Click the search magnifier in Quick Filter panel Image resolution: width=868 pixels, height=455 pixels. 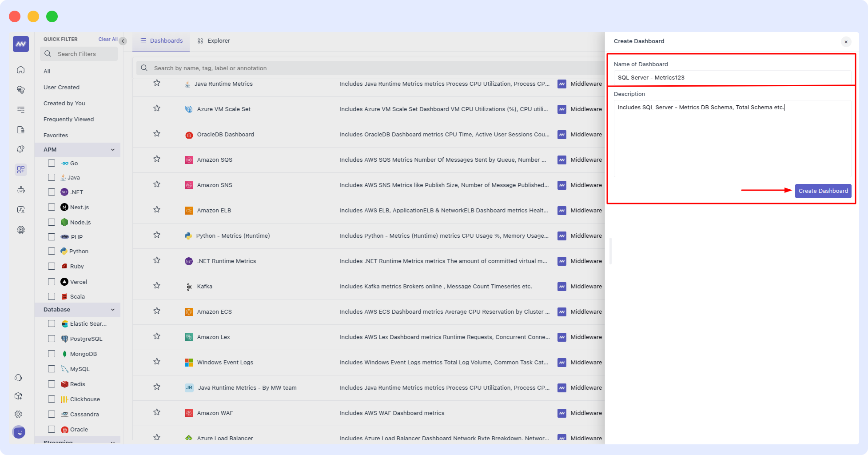48,54
